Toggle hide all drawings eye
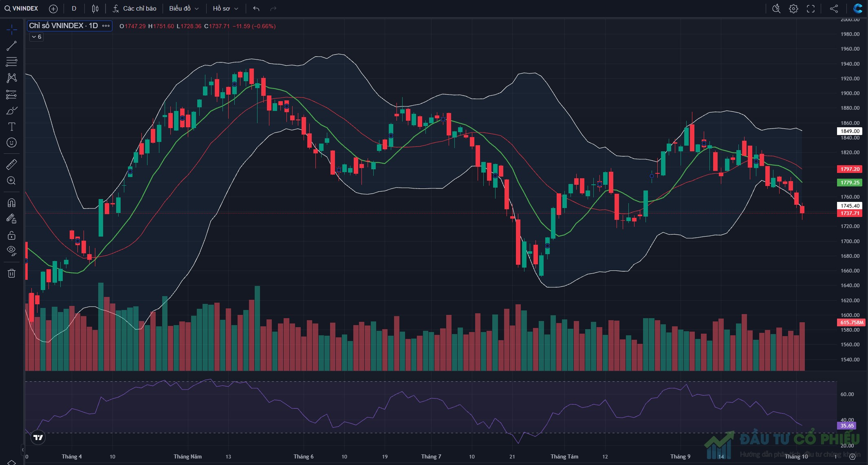This screenshot has height=465, width=868. pos(11,251)
